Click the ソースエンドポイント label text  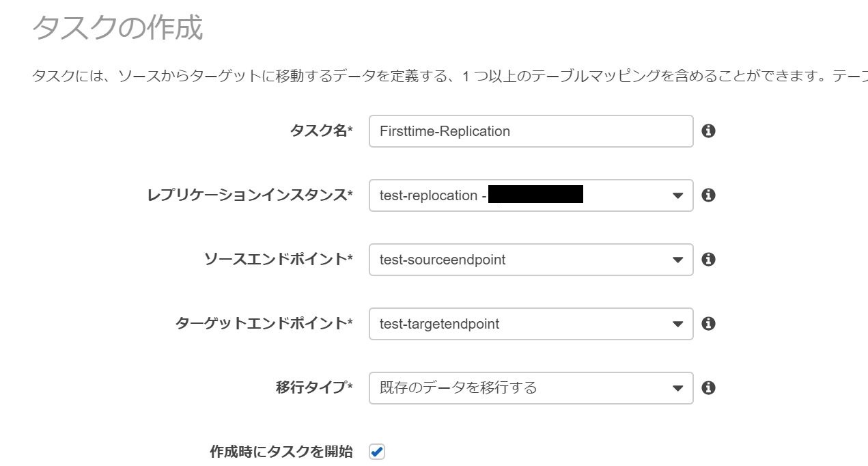(x=278, y=259)
